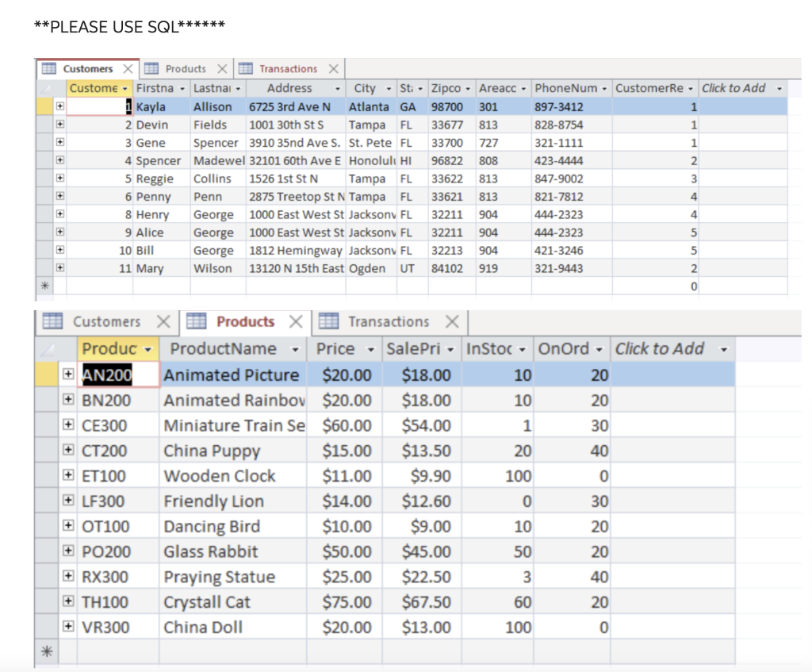Expand the Bill George customer record
812x672 pixels.
tap(60, 250)
